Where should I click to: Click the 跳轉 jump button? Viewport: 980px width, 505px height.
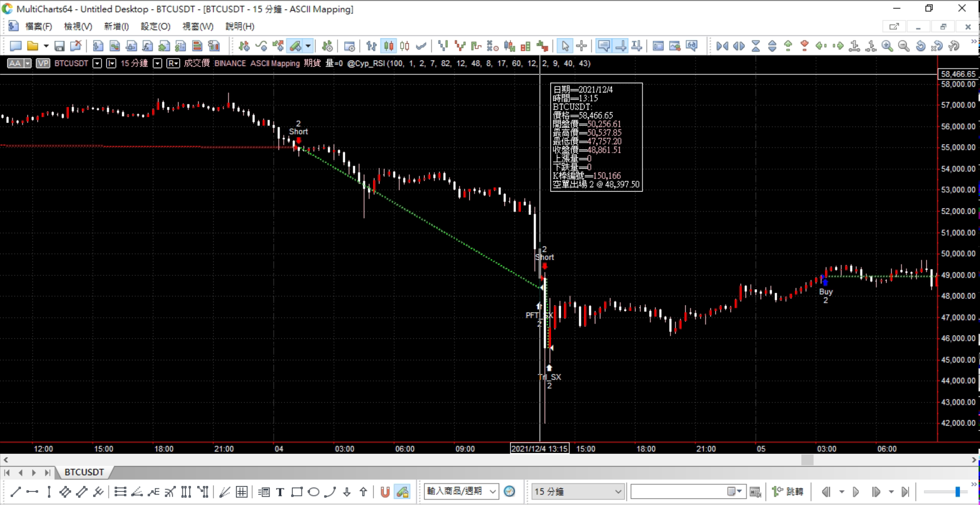pyautogui.click(x=788, y=492)
